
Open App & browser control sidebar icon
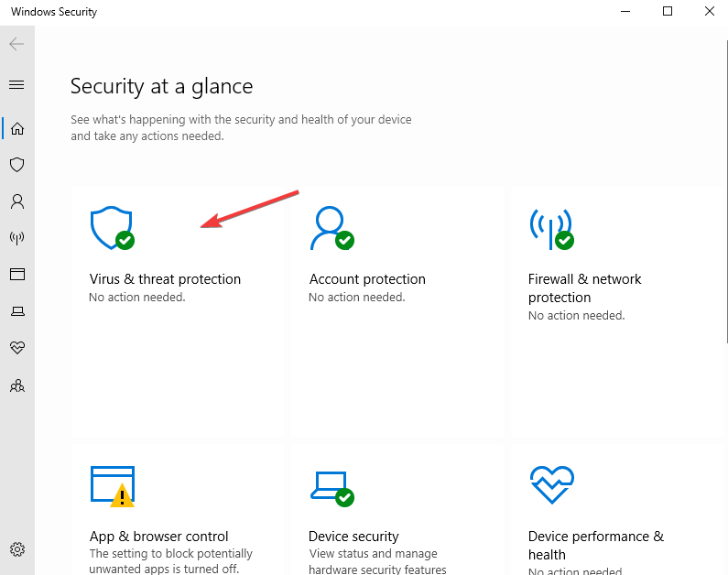(x=17, y=275)
